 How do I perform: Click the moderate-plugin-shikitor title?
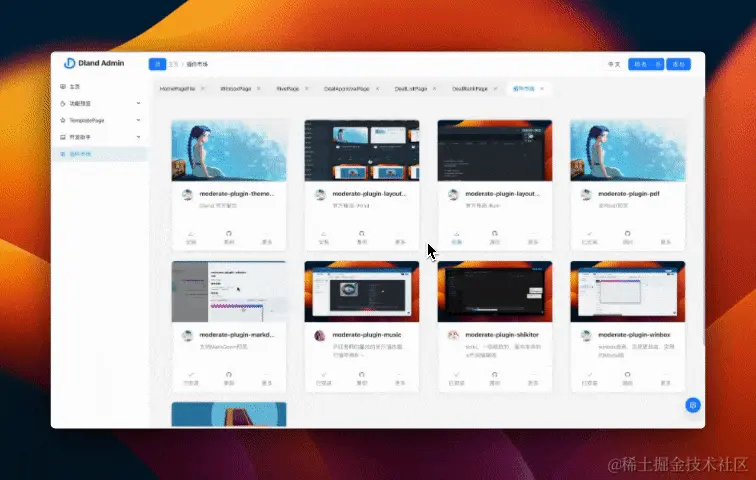click(502, 334)
